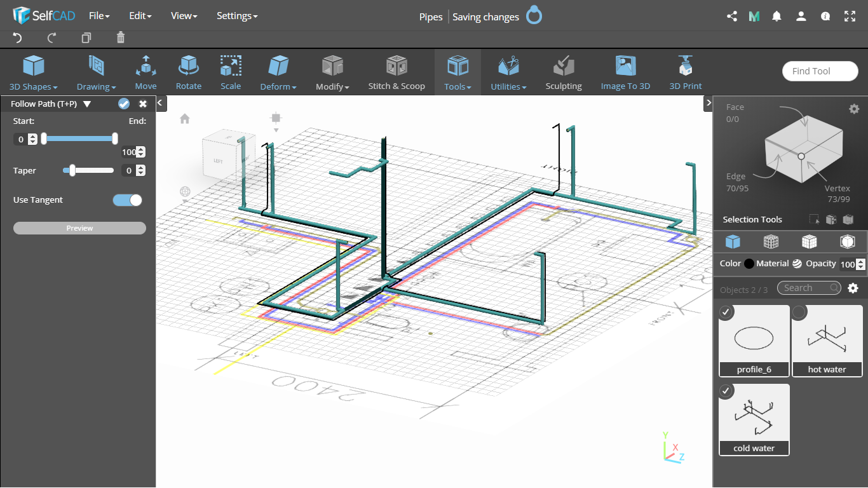Open the 3D Shapes dropdown
868x488 pixels.
[34, 72]
